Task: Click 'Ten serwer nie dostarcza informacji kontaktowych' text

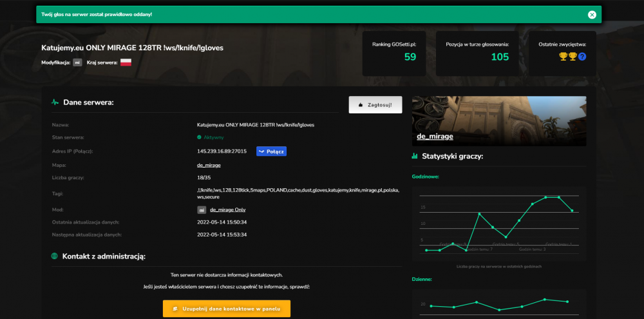Action: click(227, 275)
